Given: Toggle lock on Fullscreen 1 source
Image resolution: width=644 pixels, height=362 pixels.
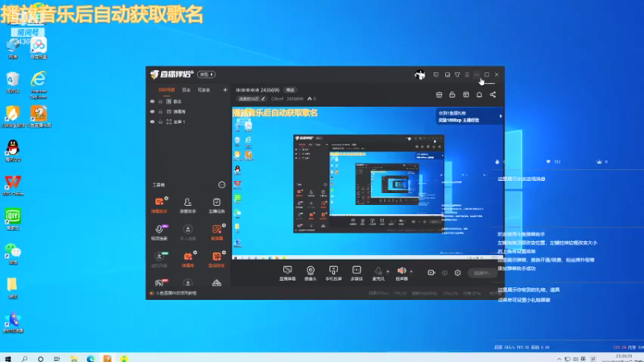Looking at the screenshot, I should (160, 122).
